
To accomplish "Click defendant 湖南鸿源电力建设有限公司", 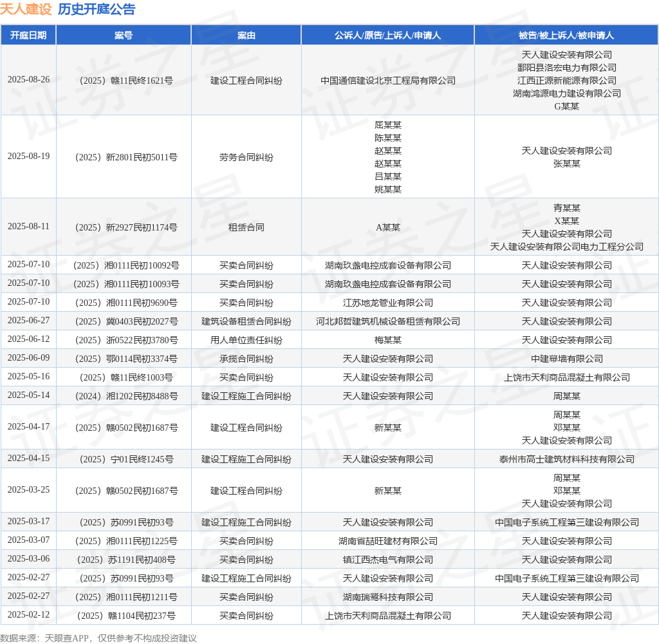I will pos(566,93).
